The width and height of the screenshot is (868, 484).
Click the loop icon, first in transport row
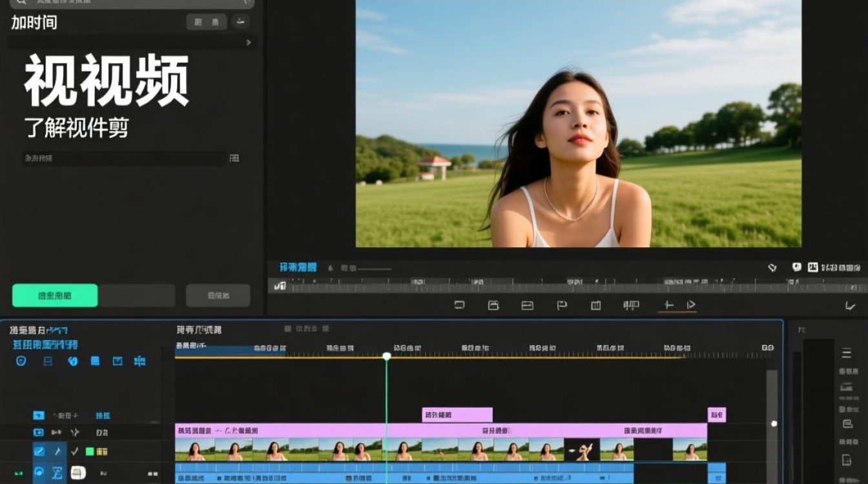(x=459, y=305)
